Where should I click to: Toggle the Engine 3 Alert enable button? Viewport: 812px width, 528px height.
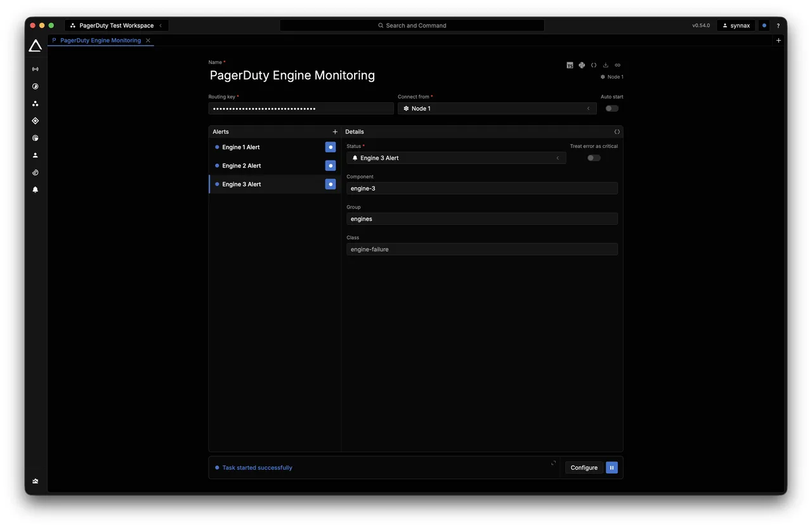(331, 184)
